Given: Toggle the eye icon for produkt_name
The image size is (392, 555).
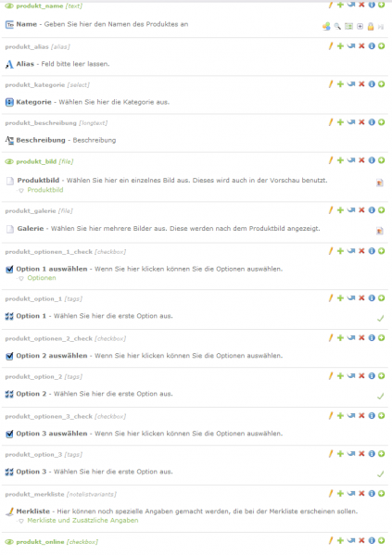Looking at the screenshot, I should 9,6.
